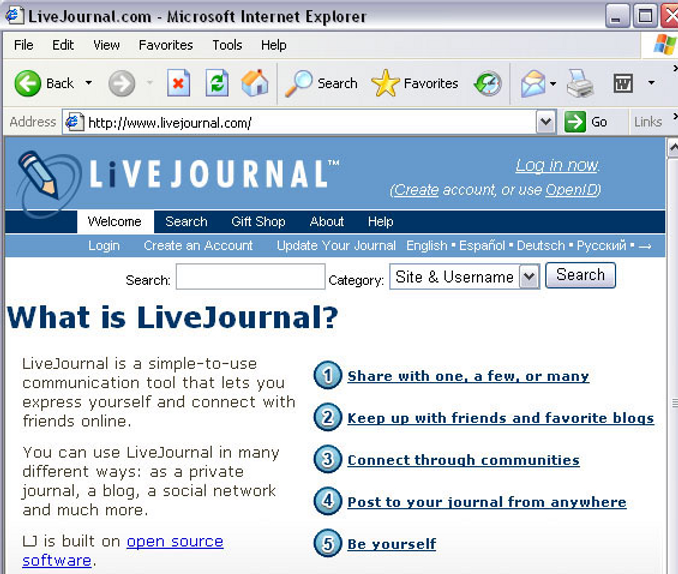Click Update Your Journal link
The width and height of the screenshot is (678, 574).
(336, 246)
